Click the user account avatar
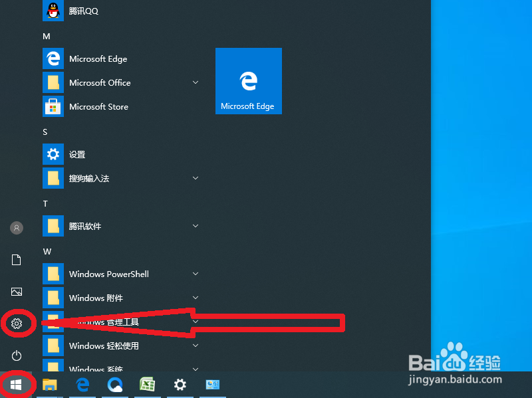This screenshot has width=532, height=398. click(17, 228)
